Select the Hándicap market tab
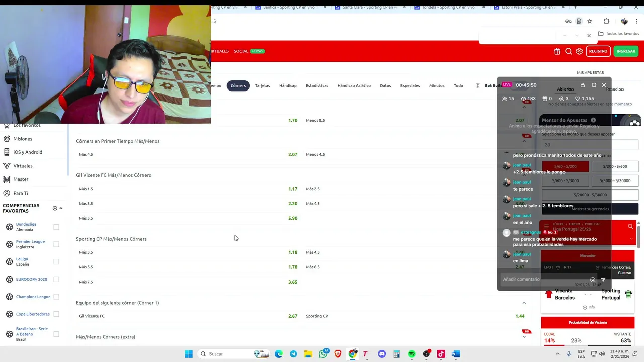The height and width of the screenshot is (362, 644). pos(288,86)
